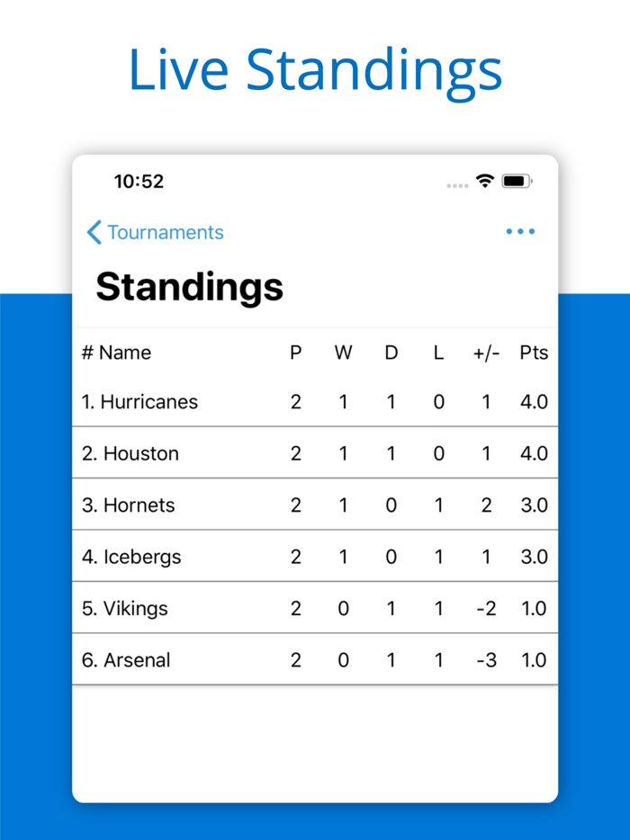Tap the Wi-Fi status icon
Viewport: 630px width, 840px height.
pos(484,180)
